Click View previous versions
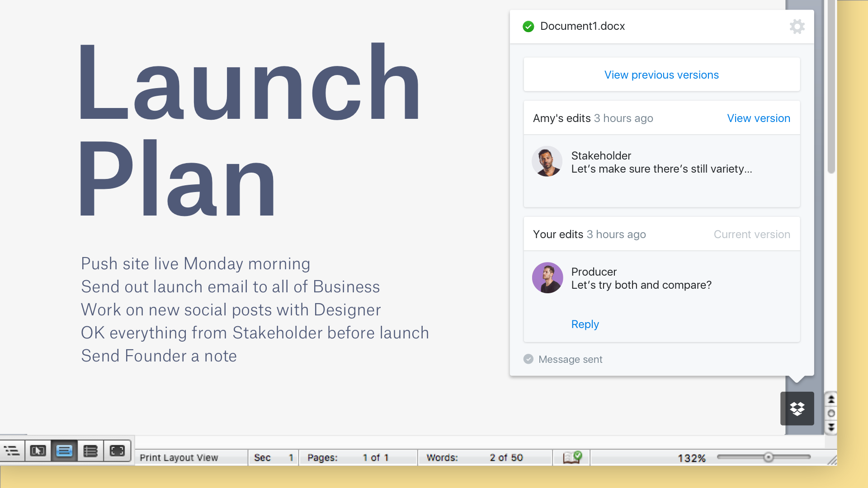 point(661,75)
